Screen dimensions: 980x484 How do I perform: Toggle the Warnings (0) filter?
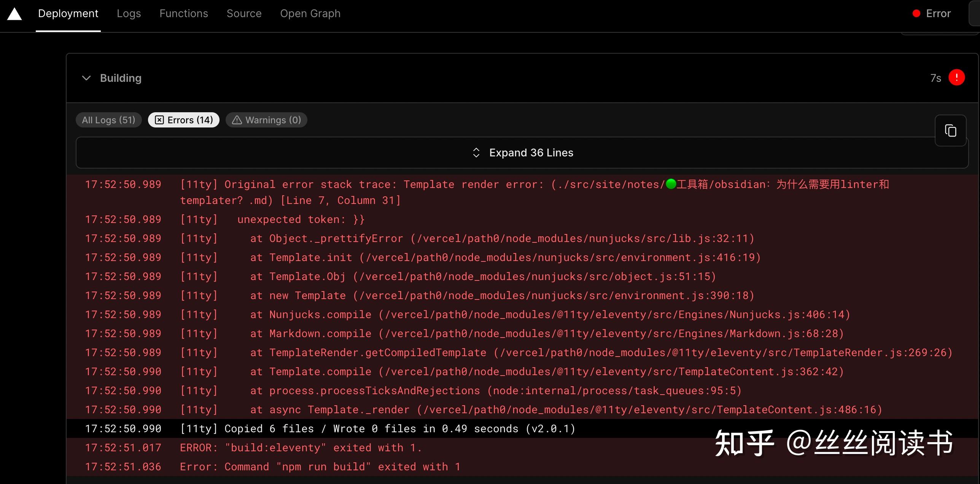pos(273,120)
